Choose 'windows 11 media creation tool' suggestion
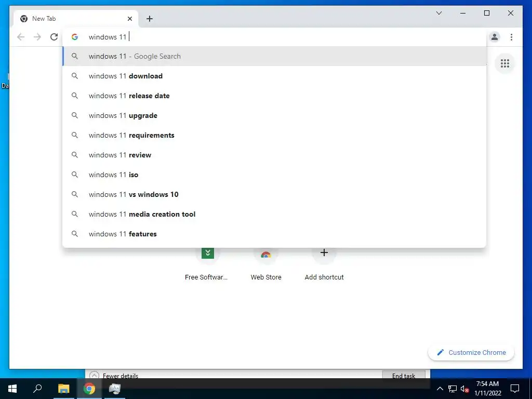Image resolution: width=532 pixels, height=399 pixels. [274, 214]
